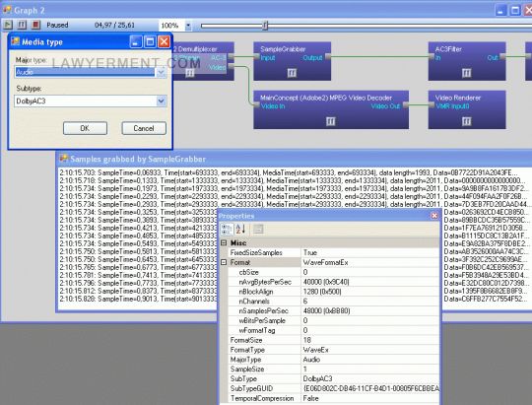Image resolution: width=532 pixels, height=405 pixels.
Task: Select the wBitsPerSample property row
Action: [334, 320]
